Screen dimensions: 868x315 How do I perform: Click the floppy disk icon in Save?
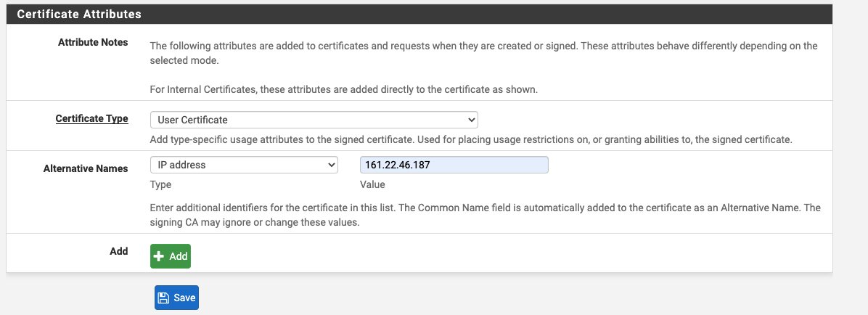[x=163, y=298]
